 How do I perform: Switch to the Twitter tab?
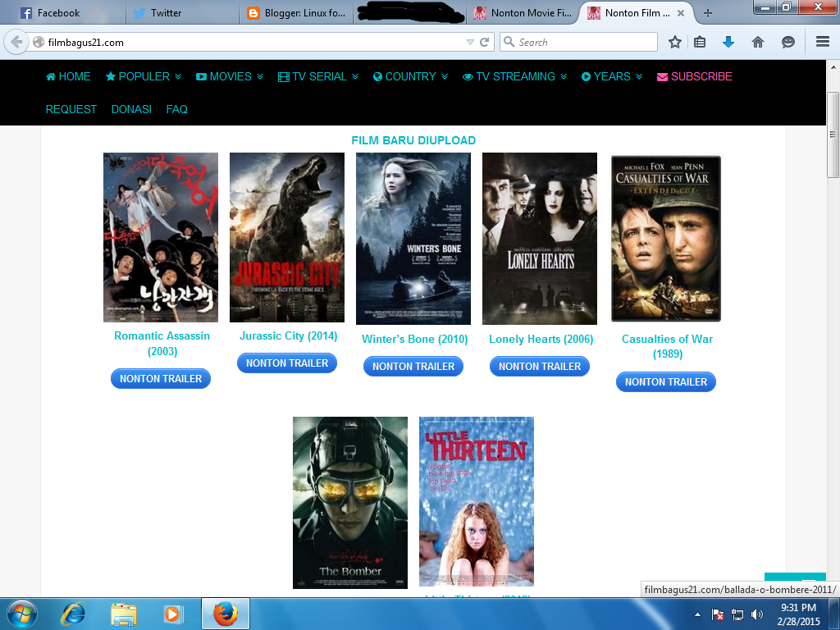(x=182, y=13)
